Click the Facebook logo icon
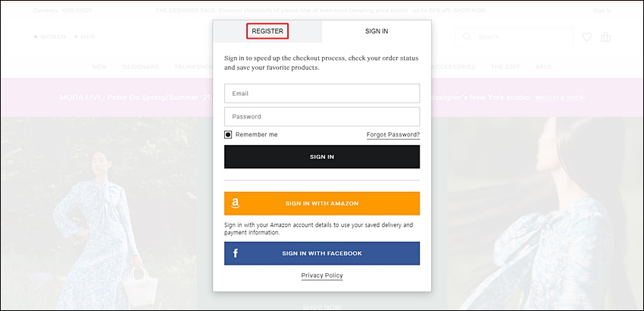The height and width of the screenshot is (311, 644). (x=236, y=253)
